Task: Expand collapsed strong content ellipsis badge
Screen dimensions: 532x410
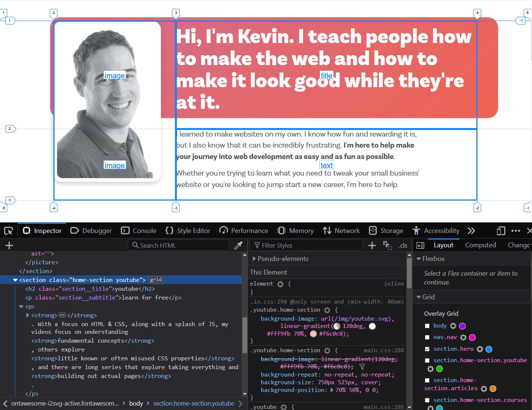Action: pyautogui.click(x=62, y=315)
